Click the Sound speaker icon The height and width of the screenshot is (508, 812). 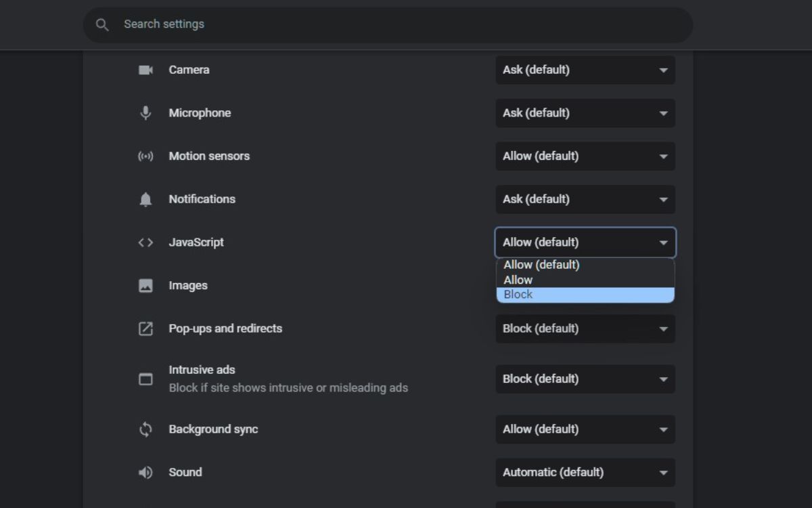tap(145, 473)
